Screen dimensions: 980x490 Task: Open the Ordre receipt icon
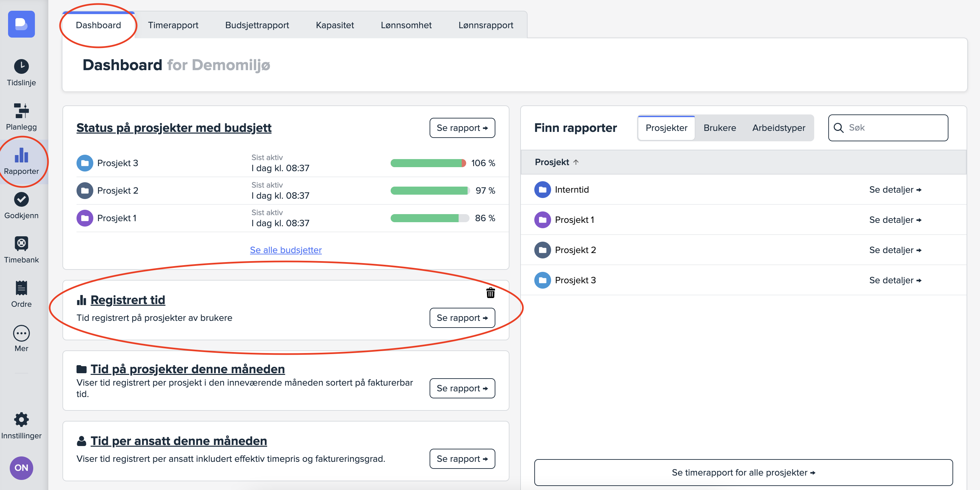[x=21, y=294]
